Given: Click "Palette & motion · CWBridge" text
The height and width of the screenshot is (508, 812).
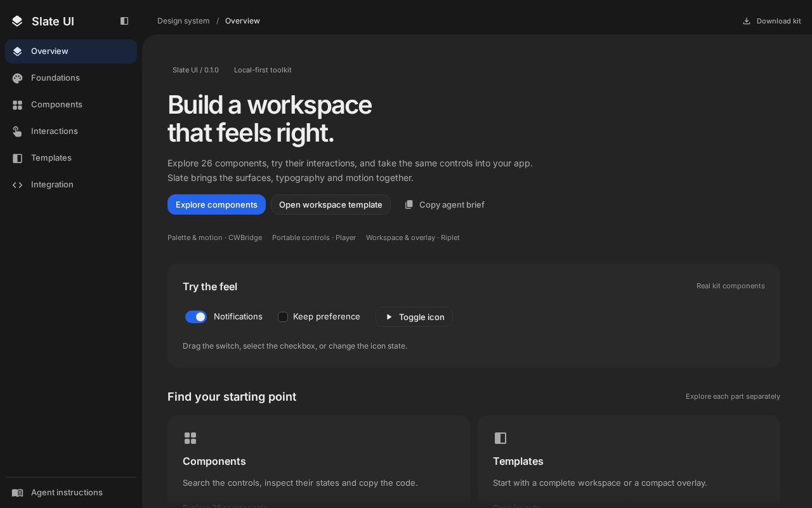Looking at the screenshot, I should tap(214, 237).
